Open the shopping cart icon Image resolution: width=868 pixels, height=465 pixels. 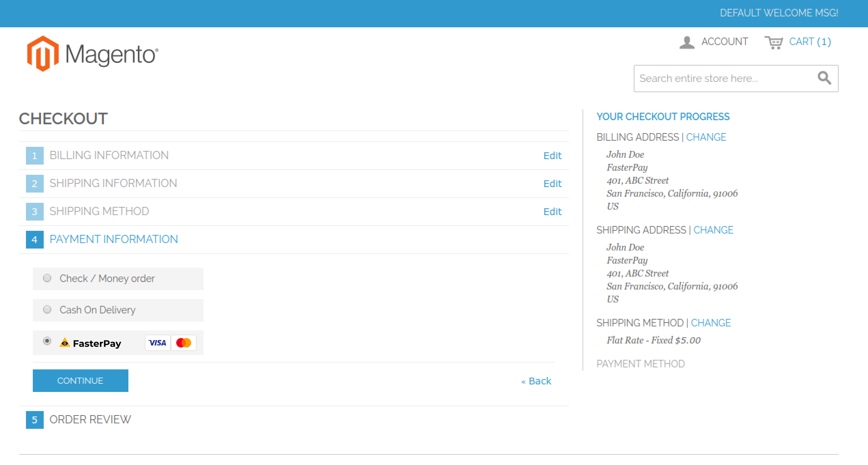pos(773,43)
